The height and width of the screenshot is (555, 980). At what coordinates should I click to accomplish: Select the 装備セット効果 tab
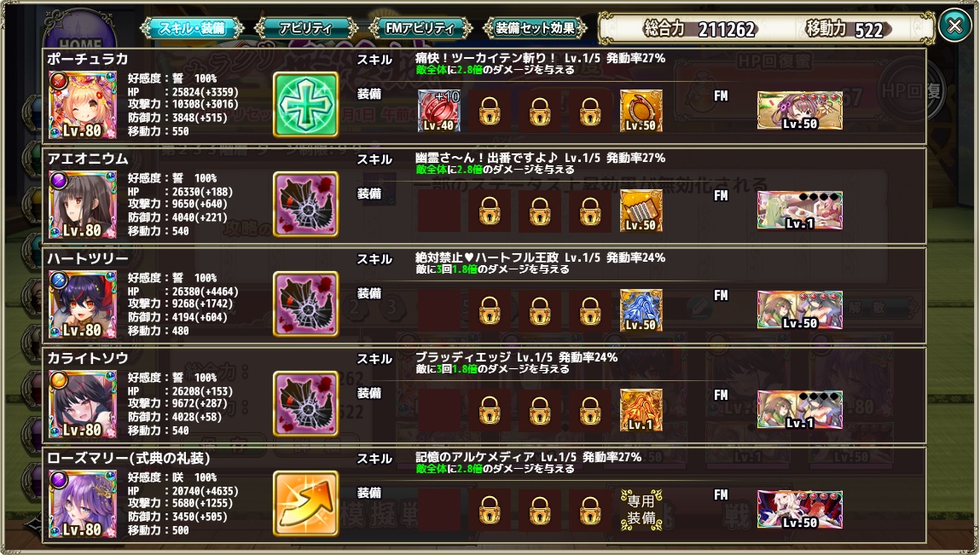[x=535, y=28]
